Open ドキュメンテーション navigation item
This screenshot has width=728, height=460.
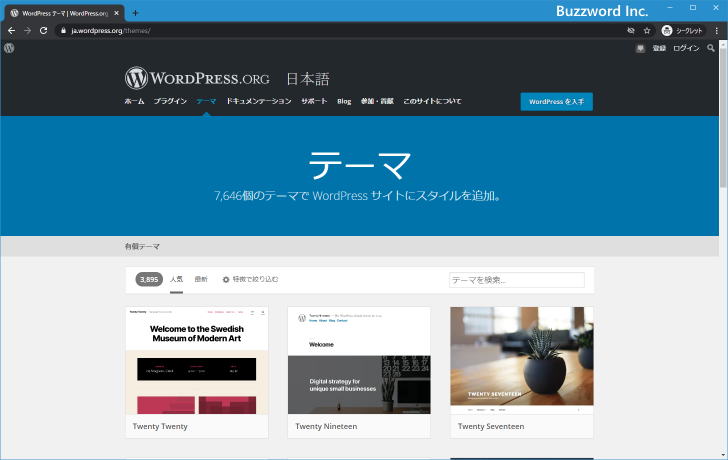tap(259, 101)
